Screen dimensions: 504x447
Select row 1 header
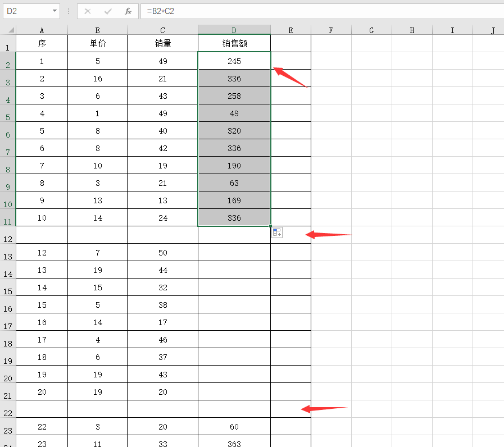click(x=8, y=43)
